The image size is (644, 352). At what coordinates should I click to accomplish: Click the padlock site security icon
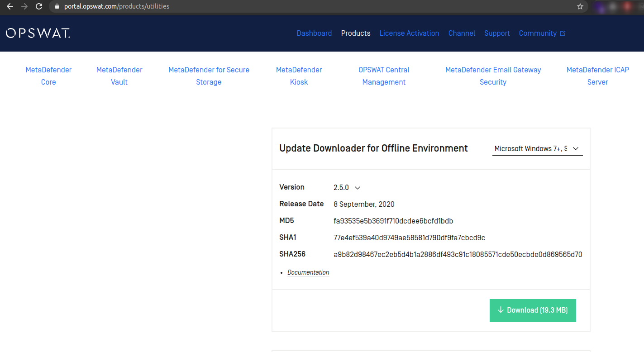tap(57, 7)
